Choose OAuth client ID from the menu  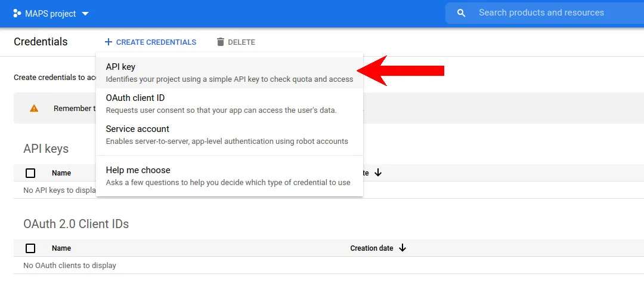(230, 104)
